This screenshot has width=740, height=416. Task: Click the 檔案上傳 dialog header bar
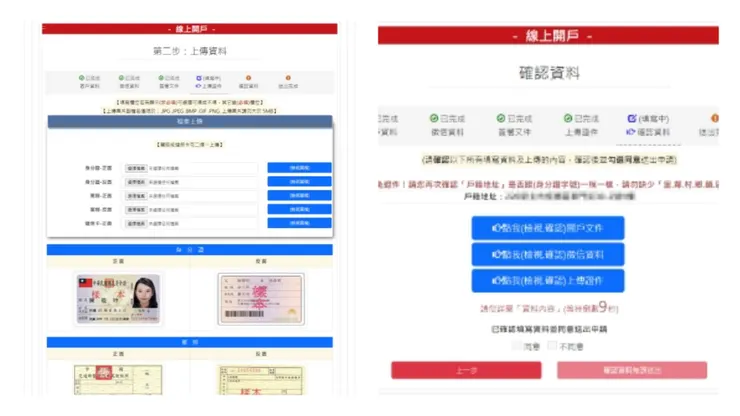pyautogui.click(x=190, y=121)
